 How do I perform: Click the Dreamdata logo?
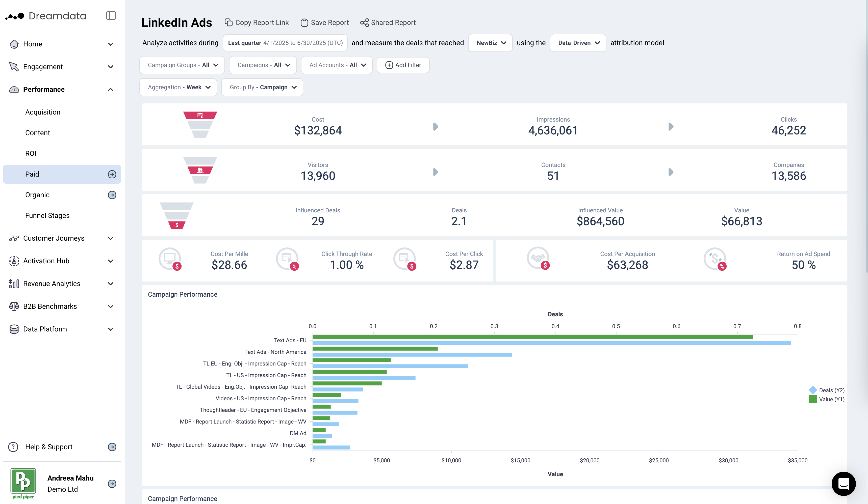pyautogui.click(x=45, y=16)
